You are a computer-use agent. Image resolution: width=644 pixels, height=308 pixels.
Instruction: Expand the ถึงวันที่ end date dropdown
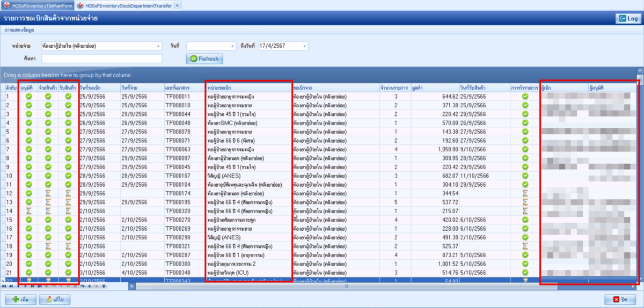(305, 46)
